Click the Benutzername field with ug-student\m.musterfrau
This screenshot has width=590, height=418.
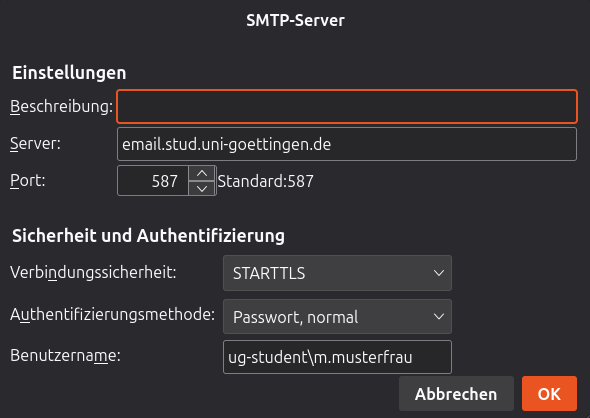pyautogui.click(x=337, y=357)
